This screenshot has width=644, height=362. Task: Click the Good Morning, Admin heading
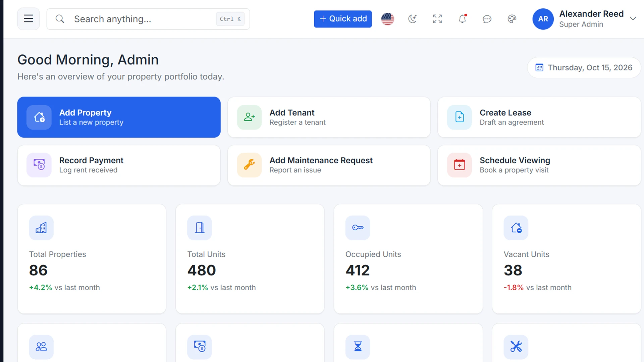pyautogui.click(x=88, y=60)
